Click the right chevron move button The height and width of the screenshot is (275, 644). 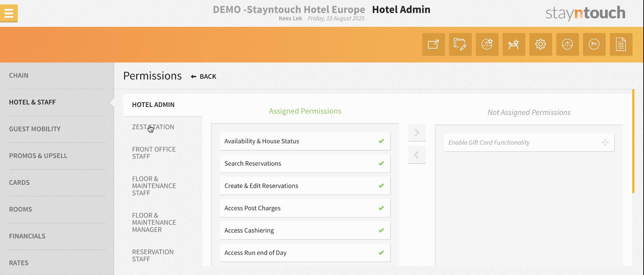click(x=417, y=132)
